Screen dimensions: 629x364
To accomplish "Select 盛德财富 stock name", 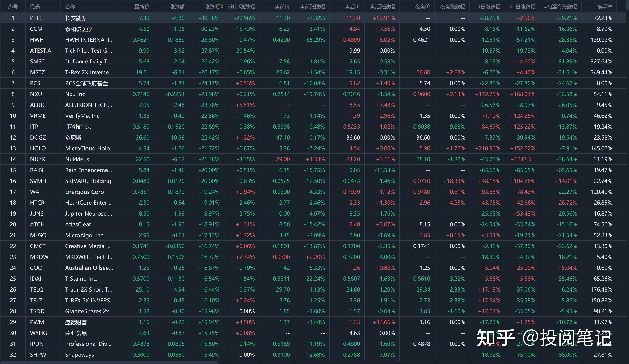I will click(x=76, y=322).
